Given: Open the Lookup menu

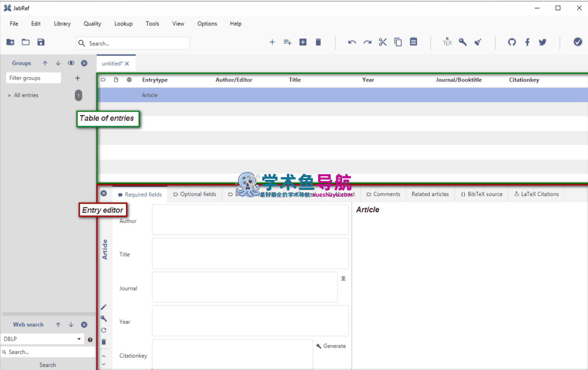Looking at the screenshot, I should pos(123,24).
